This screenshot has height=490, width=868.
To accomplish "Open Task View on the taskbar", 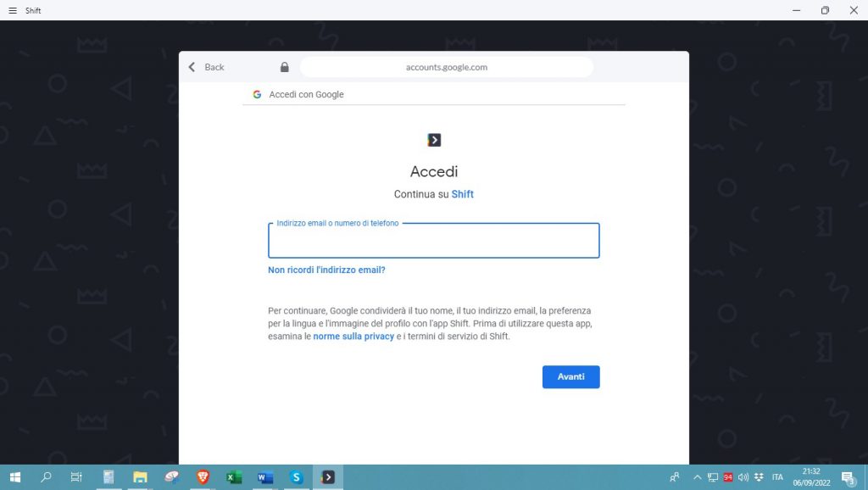I will pyautogui.click(x=76, y=477).
